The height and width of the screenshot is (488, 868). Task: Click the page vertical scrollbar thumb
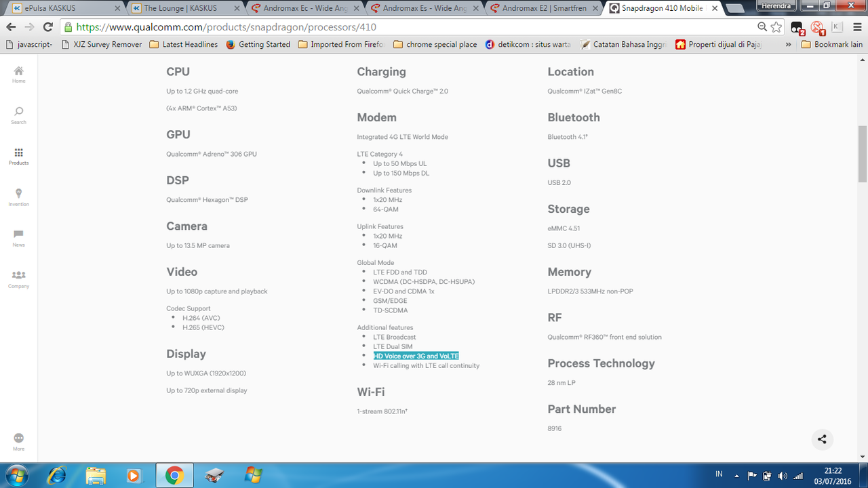[x=863, y=154]
